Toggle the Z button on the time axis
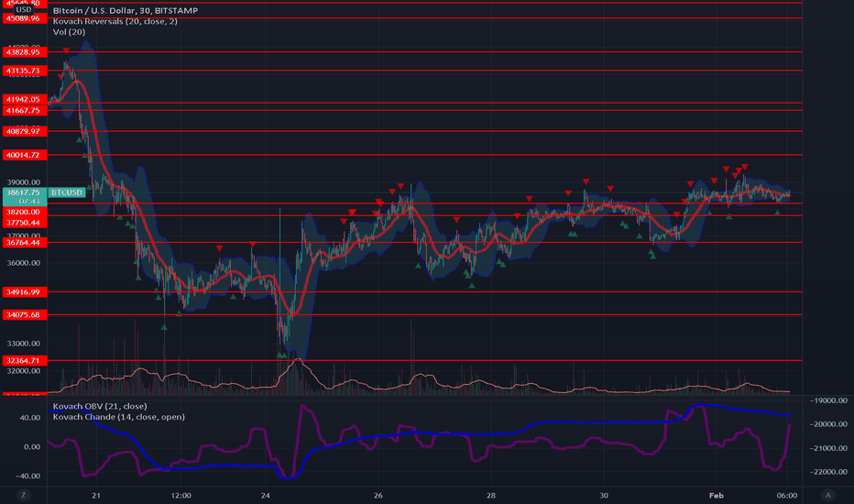Screen dimensions: 854x504 [23, 495]
